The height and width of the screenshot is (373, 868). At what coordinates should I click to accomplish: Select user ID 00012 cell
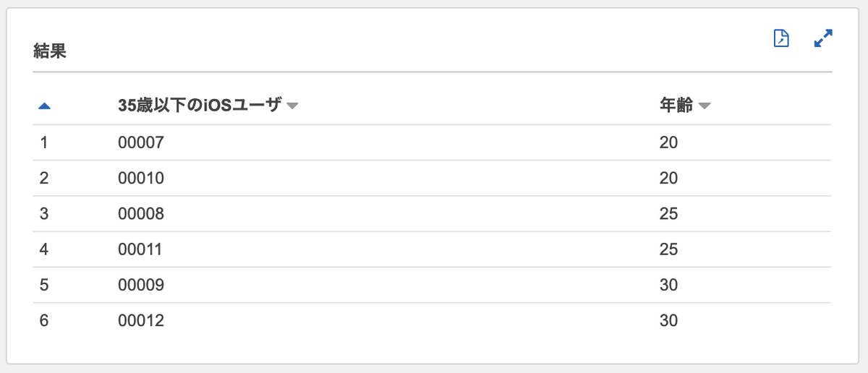(141, 321)
